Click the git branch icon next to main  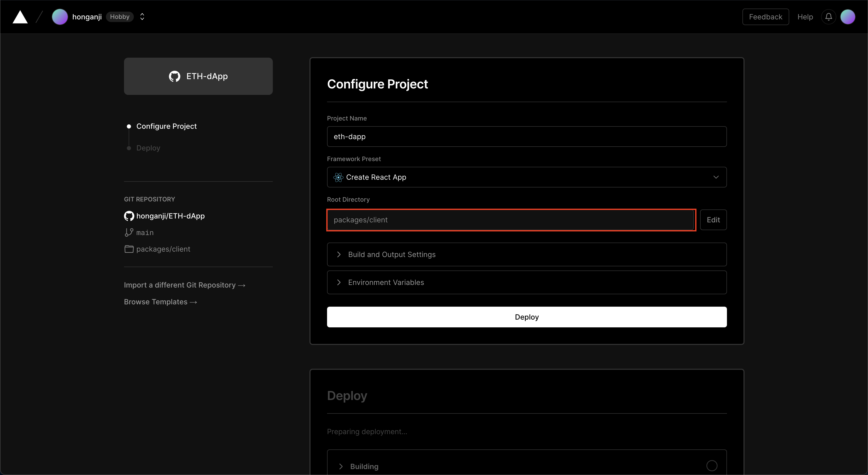coord(129,232)
